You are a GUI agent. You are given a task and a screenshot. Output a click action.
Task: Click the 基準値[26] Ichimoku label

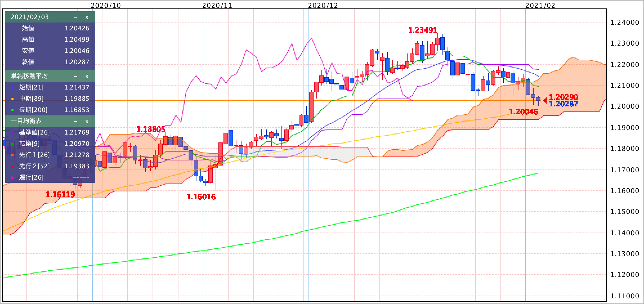(34, 132)
